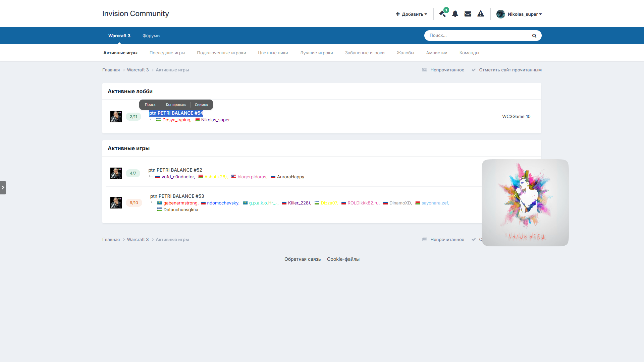Viewport: 644px width, 362px height.
Task: Click the Invision Community site title
Action: point(136,13)
